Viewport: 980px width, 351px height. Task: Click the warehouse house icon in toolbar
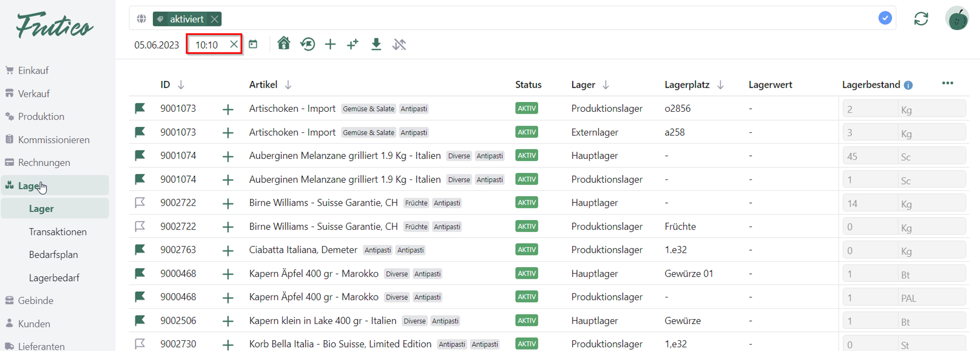283,44
